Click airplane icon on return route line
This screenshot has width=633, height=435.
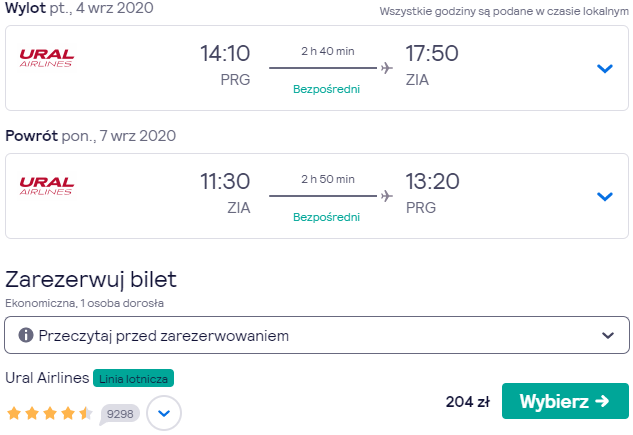tap(387, 196)
